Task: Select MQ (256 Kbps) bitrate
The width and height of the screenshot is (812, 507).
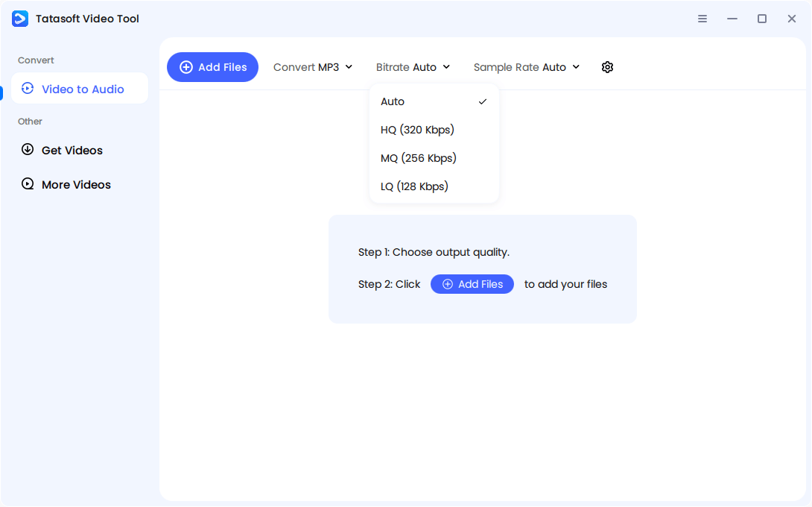Action: point(419,157)
